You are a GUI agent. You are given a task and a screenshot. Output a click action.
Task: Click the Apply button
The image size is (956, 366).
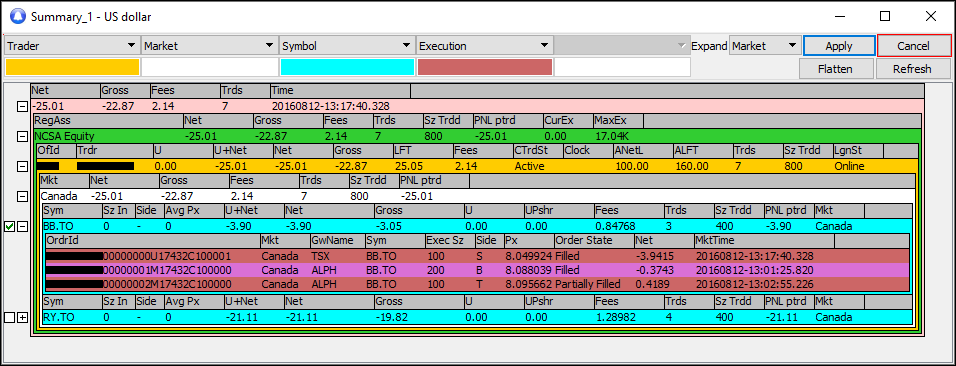(x=839, y=46)
